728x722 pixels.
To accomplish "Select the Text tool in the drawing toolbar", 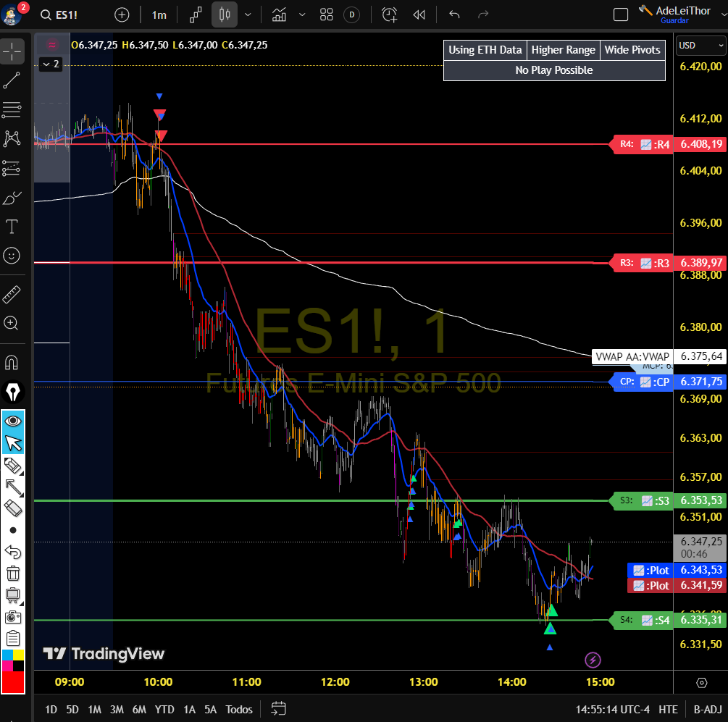I will point(13,227).
